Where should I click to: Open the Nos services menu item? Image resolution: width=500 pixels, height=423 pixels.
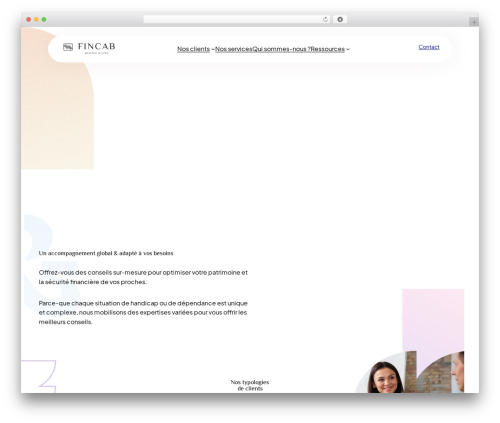[234, 49]
